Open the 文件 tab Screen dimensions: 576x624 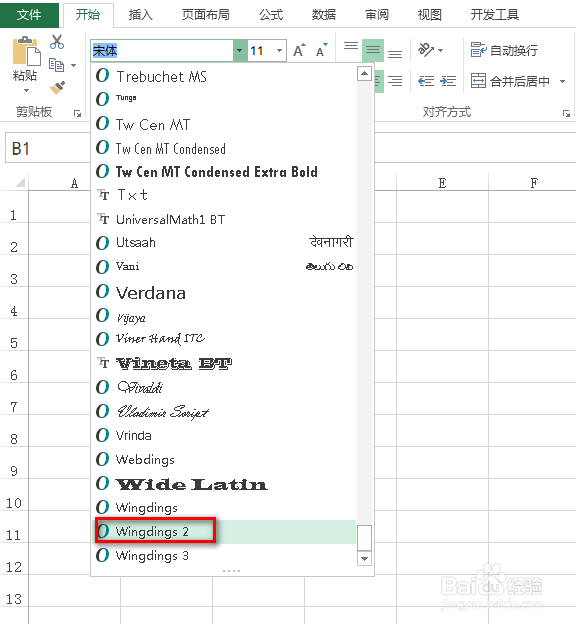click(x=29, y=15)
